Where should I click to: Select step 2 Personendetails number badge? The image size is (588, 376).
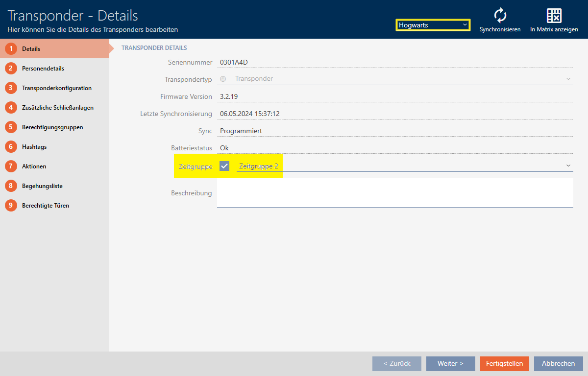point(11,69)
